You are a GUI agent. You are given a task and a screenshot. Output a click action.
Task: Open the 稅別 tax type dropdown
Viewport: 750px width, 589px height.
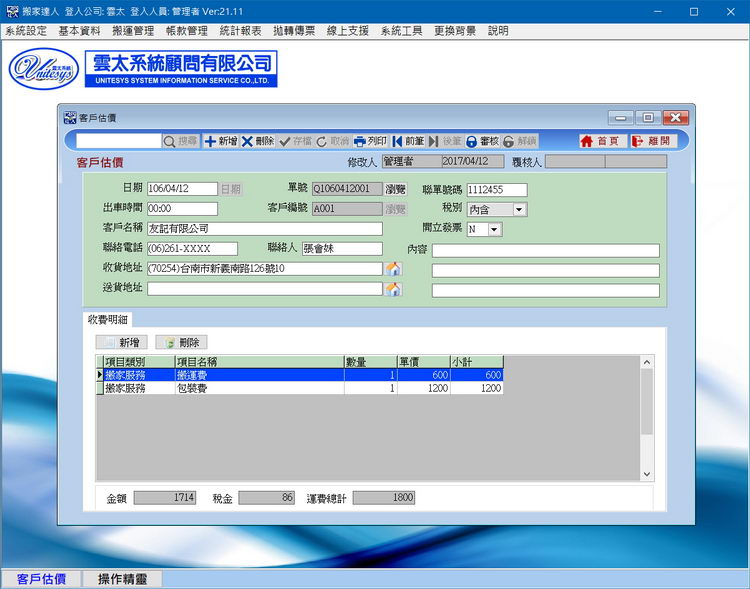tap(519, 209)
